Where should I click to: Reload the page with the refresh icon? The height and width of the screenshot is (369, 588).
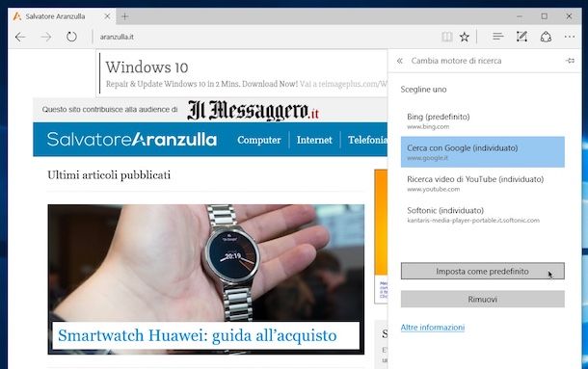pos(71,37)
